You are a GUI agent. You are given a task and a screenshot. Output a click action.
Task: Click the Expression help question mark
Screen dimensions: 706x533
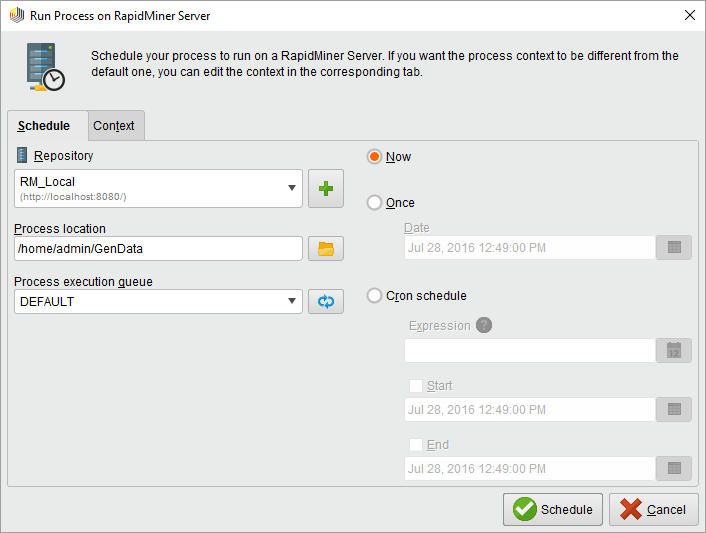[x=484, y=325]
